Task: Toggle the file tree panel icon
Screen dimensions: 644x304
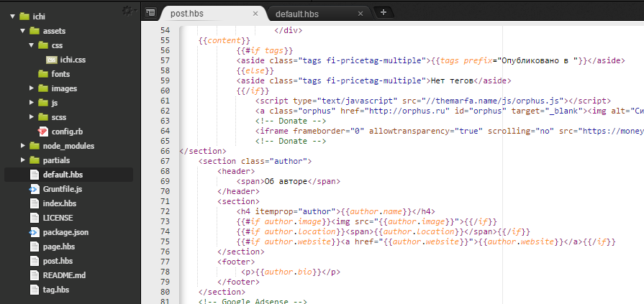Action: [150, 13]
